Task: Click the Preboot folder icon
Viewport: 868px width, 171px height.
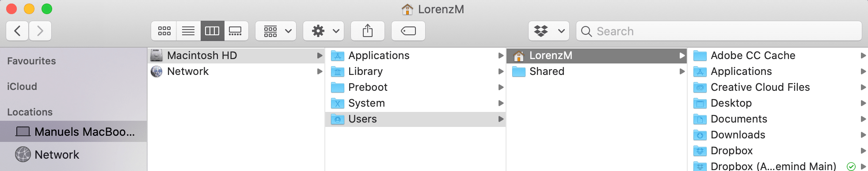Action: pyautogui.click(x=338, y=87)
